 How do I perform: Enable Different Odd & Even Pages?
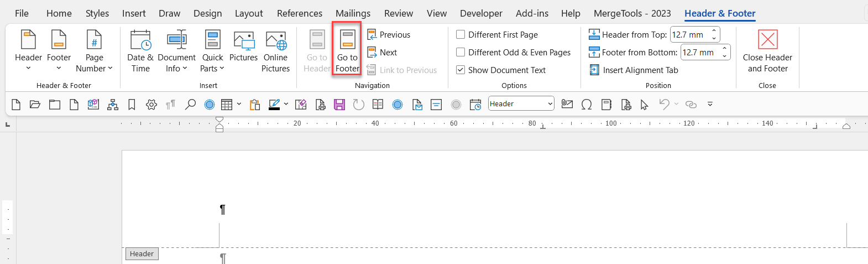pyautogui.click(x=461, y=52)
